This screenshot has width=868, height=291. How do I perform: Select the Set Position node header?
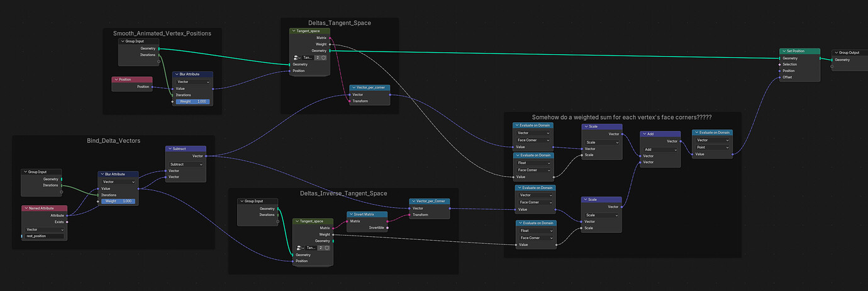[x=799, y=51]
